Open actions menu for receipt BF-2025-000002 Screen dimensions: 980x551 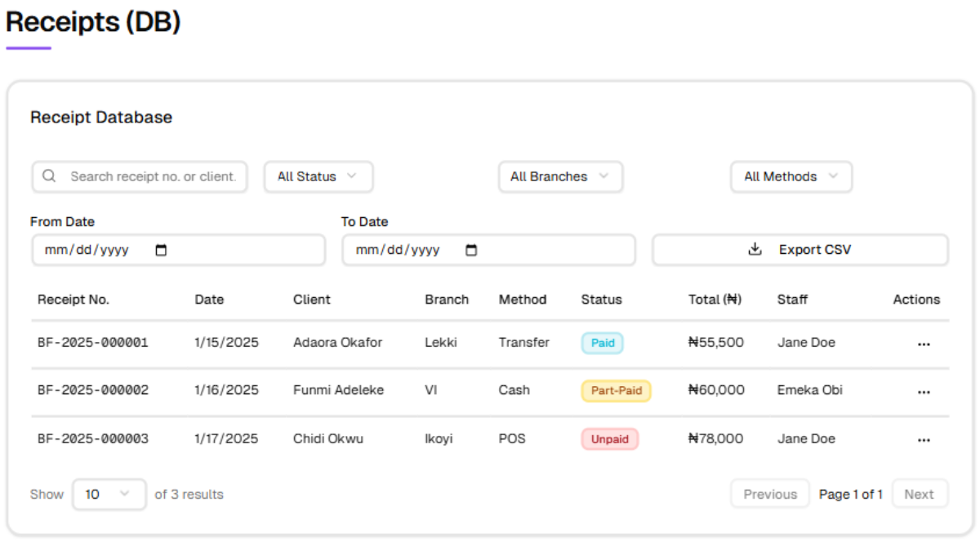[924, 391]
